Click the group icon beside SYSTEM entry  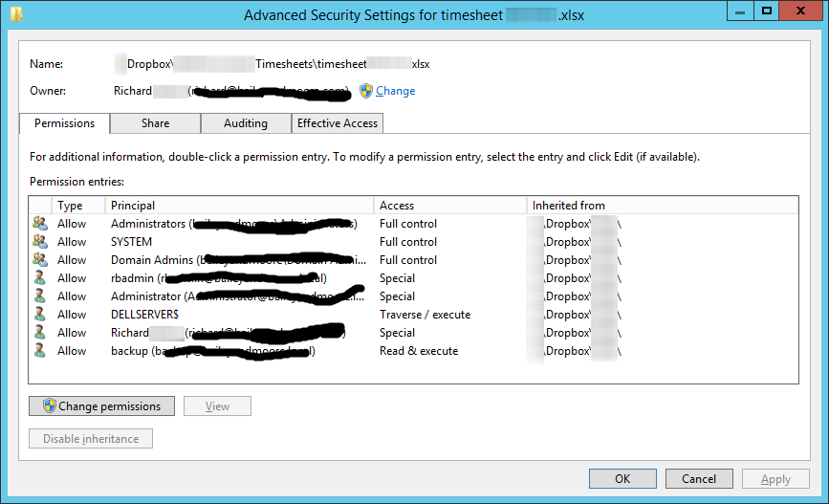[x=39, y=242]
